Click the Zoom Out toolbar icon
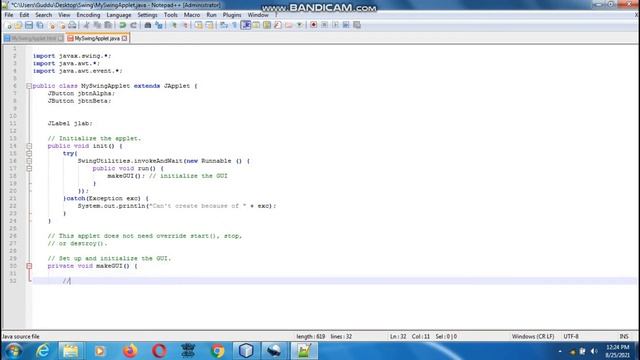640x360 pixels. (x=185, y=25)
